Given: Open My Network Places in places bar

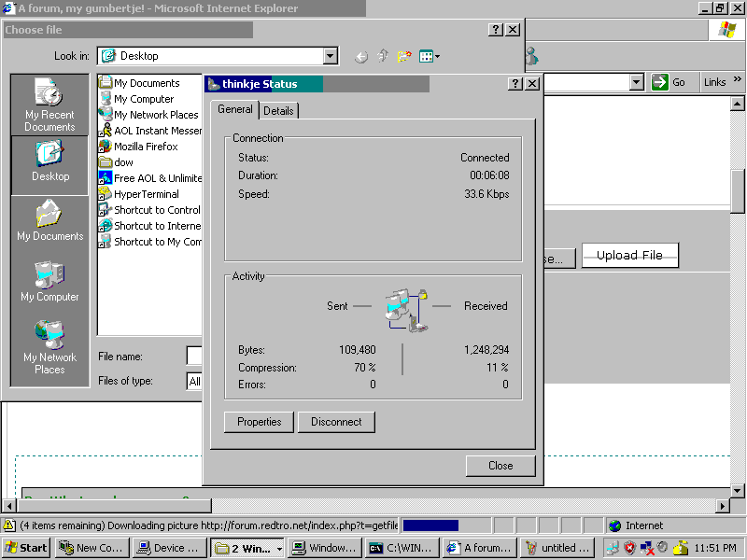Looking at the screenshot, I should tap(49, 347).
